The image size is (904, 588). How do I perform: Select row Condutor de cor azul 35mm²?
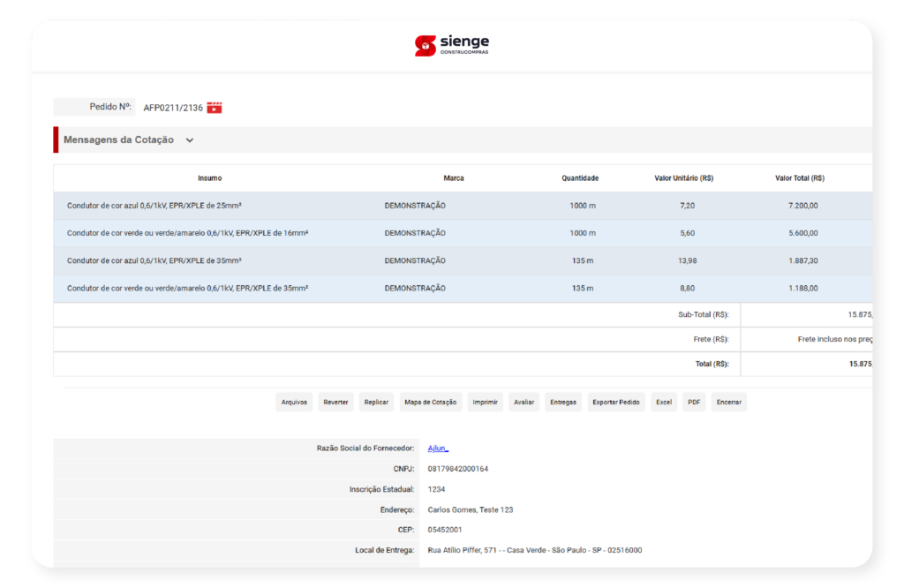(x=463, y=261)
